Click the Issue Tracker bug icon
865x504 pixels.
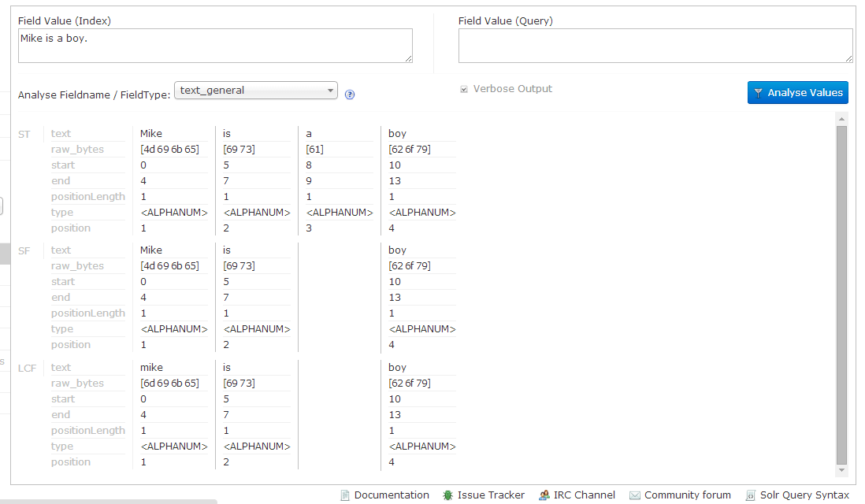coord(448,495)
